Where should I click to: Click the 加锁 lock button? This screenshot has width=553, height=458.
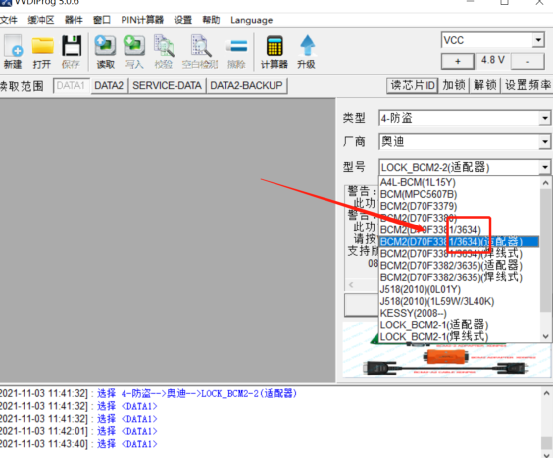click(454, 85)
